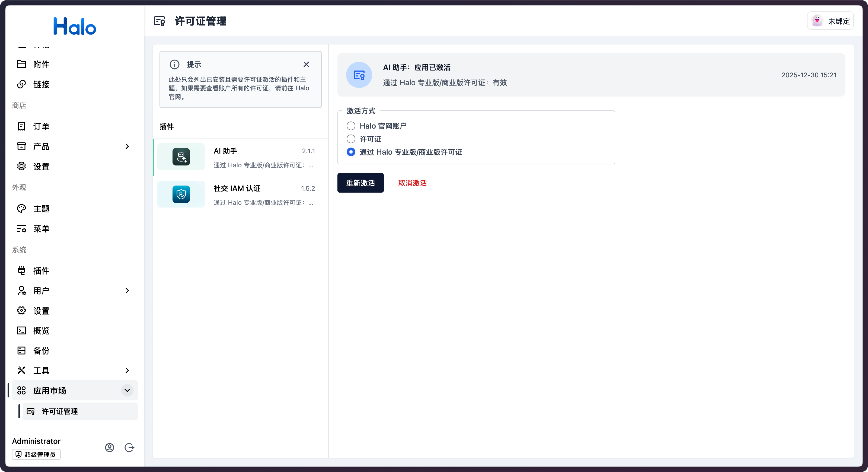Open the 链接 section in the sidebar
868x472 pixels.
(x=41, y=84)
